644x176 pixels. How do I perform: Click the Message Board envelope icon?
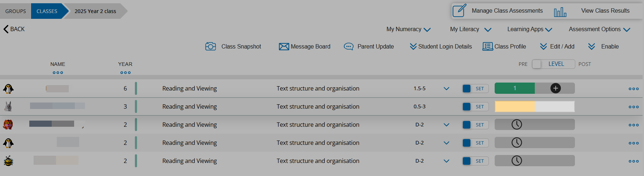tap(284, 46)
